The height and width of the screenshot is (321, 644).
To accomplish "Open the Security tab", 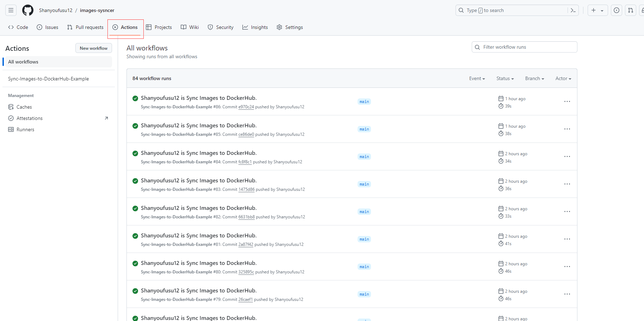I will [x=221, y=27].
